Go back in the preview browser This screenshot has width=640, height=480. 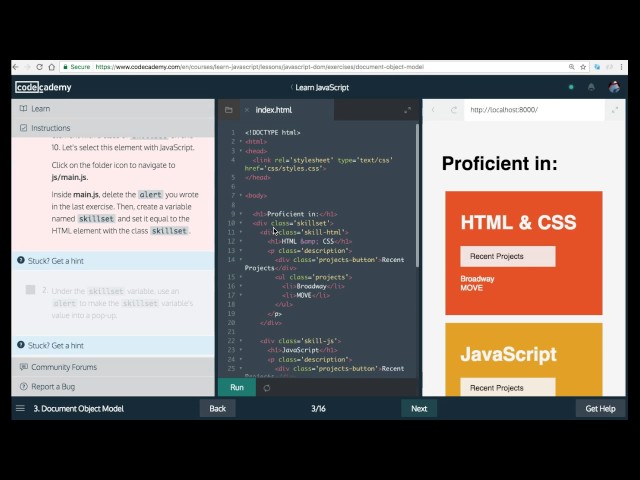click(x=433, y=110)
